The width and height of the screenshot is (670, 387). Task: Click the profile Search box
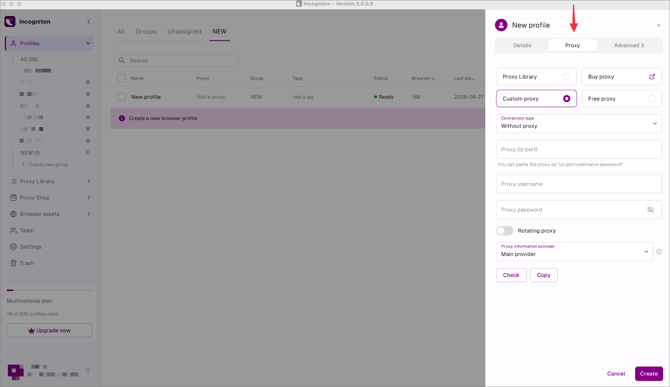pyautogui.click(x=176, y=60)
